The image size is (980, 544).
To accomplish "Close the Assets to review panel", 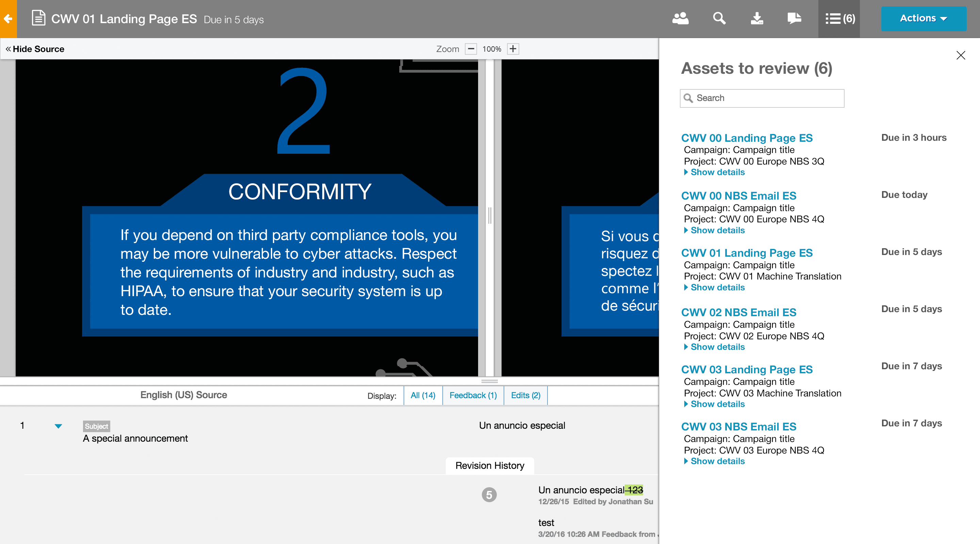I will [961, 55].
